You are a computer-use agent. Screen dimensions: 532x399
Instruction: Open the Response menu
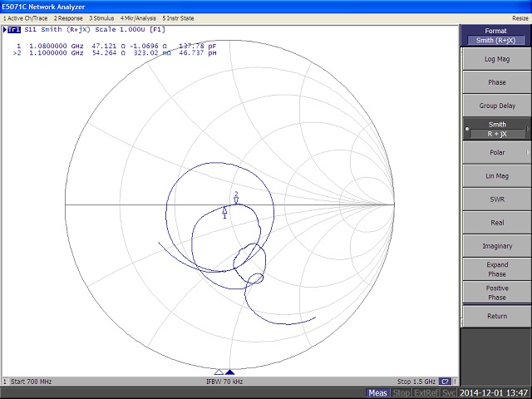68,18
